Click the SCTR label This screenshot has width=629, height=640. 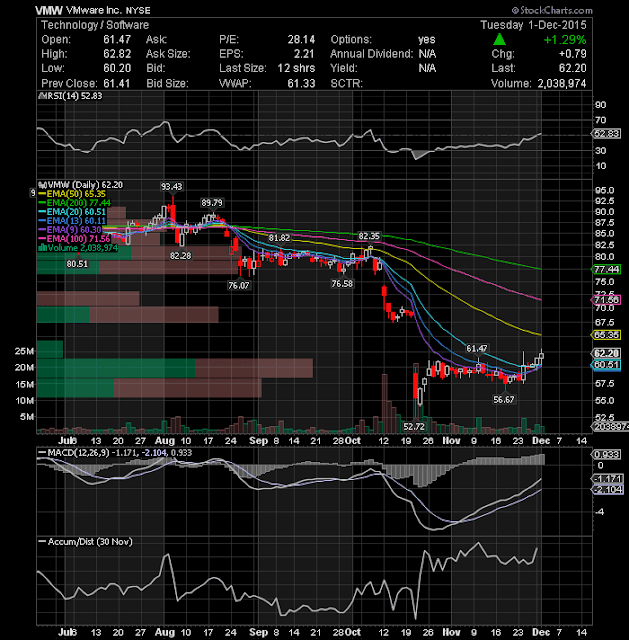(x=347, y=83)
